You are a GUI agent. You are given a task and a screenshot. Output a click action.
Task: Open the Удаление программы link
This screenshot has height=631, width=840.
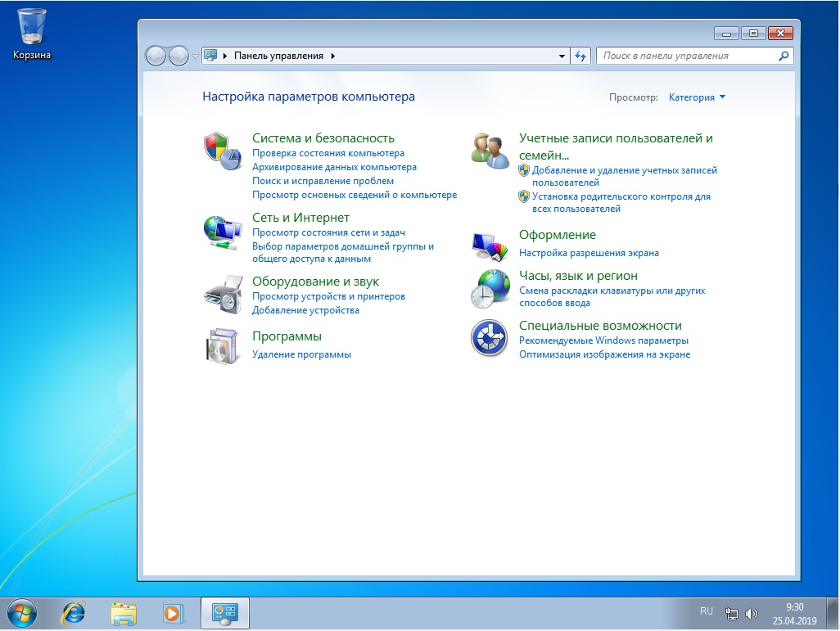point(301,354)
